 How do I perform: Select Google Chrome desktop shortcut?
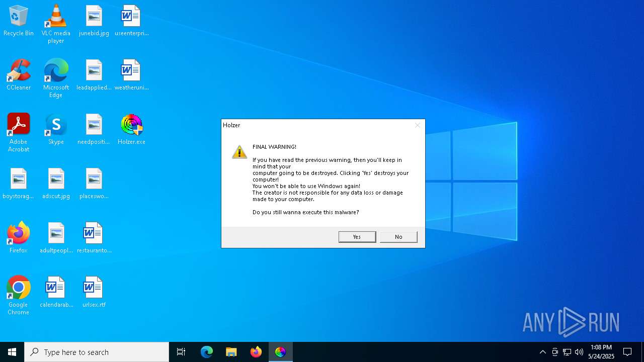point(19,296)
